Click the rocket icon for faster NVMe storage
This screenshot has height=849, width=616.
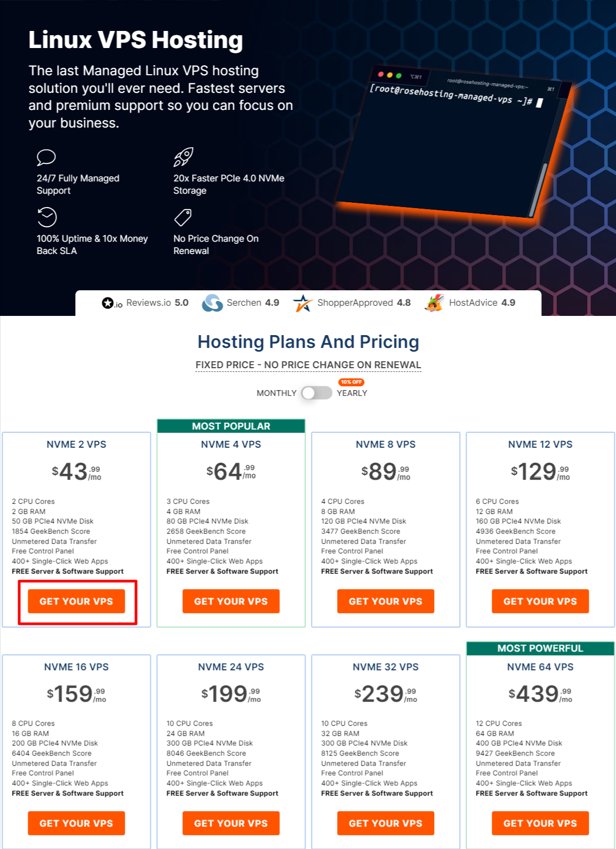pos(183,157)
